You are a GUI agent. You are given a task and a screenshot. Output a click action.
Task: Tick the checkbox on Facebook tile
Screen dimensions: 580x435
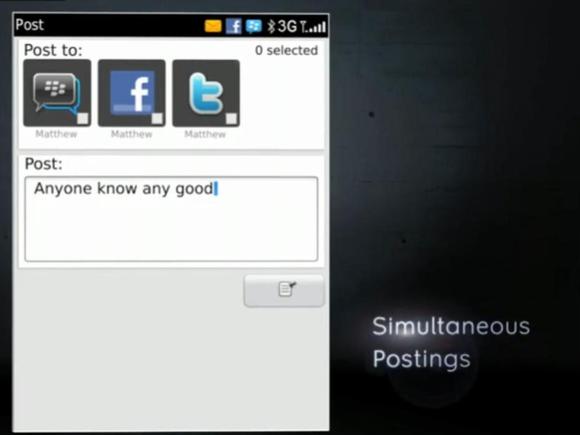[x=157, y=118]
